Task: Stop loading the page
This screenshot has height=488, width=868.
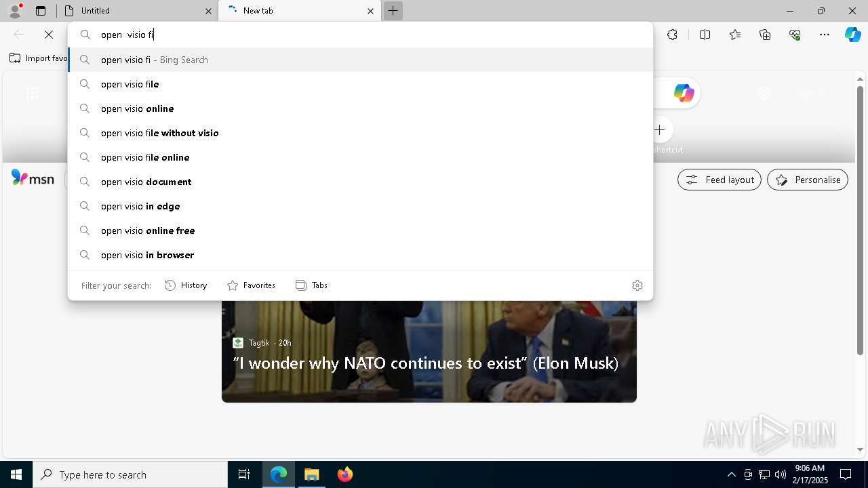Action: coord(49,35)
